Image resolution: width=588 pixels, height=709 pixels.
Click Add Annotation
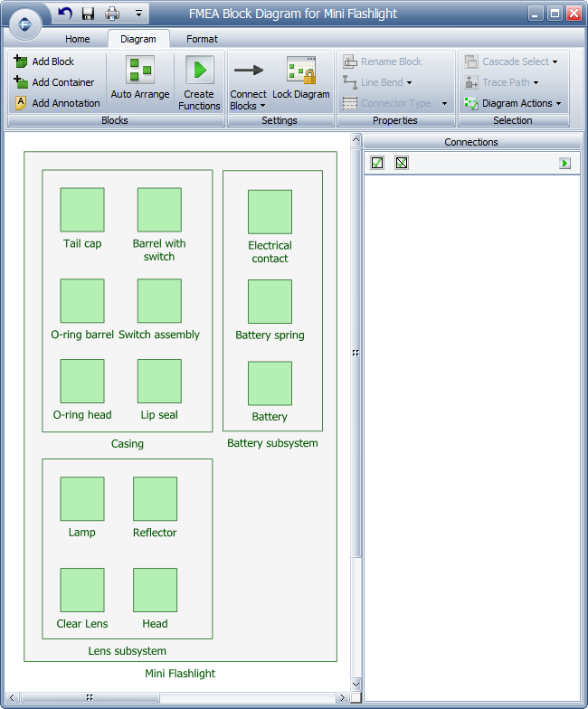(x=58, y=103)
